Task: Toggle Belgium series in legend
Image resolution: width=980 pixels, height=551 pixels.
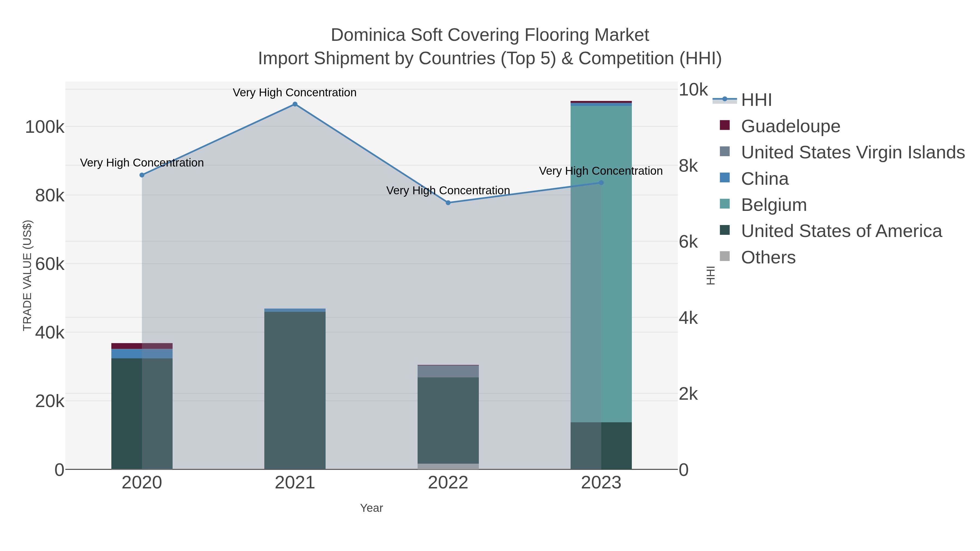Action: point(763,205)
